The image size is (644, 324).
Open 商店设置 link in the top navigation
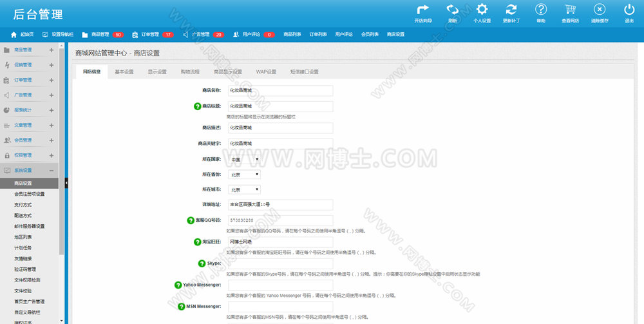click(x=395, y=35)
